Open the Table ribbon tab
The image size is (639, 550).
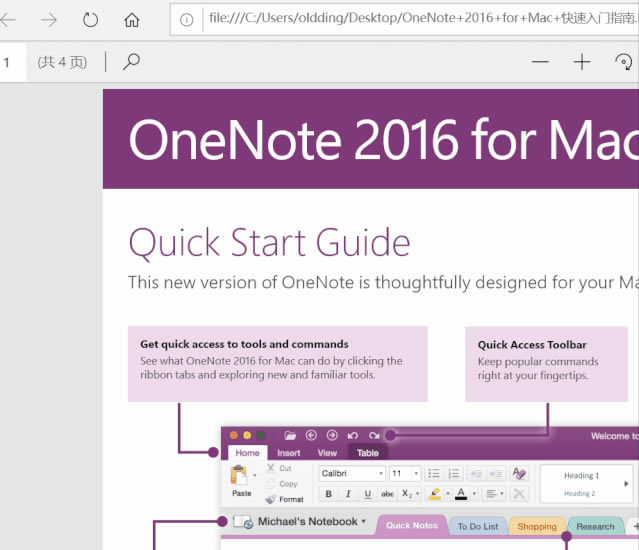point(368,453)
